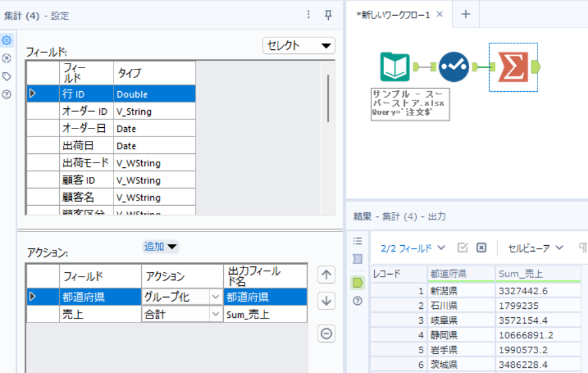Open the help question mark in settings sidebar
Image resolution: width=588 pixels, height=373 pixels.
click(x=7, y=94)
